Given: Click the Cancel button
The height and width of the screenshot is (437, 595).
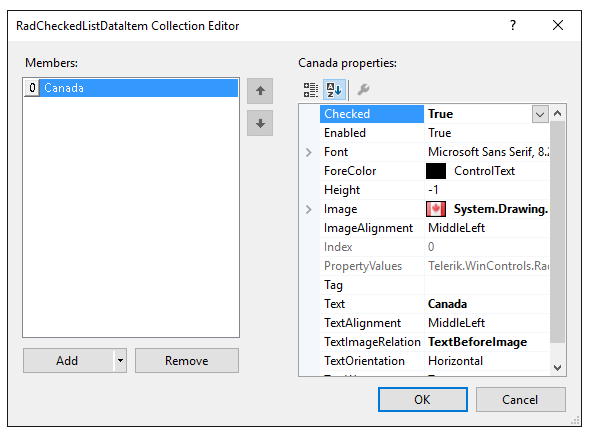Looking at the screenshot, I should tap(521, 399).
